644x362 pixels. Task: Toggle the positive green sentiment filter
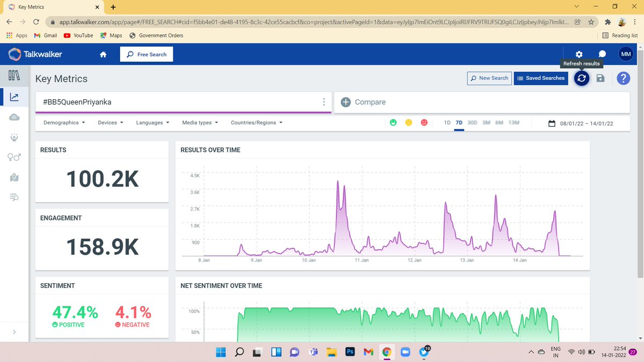pos(393,123)
